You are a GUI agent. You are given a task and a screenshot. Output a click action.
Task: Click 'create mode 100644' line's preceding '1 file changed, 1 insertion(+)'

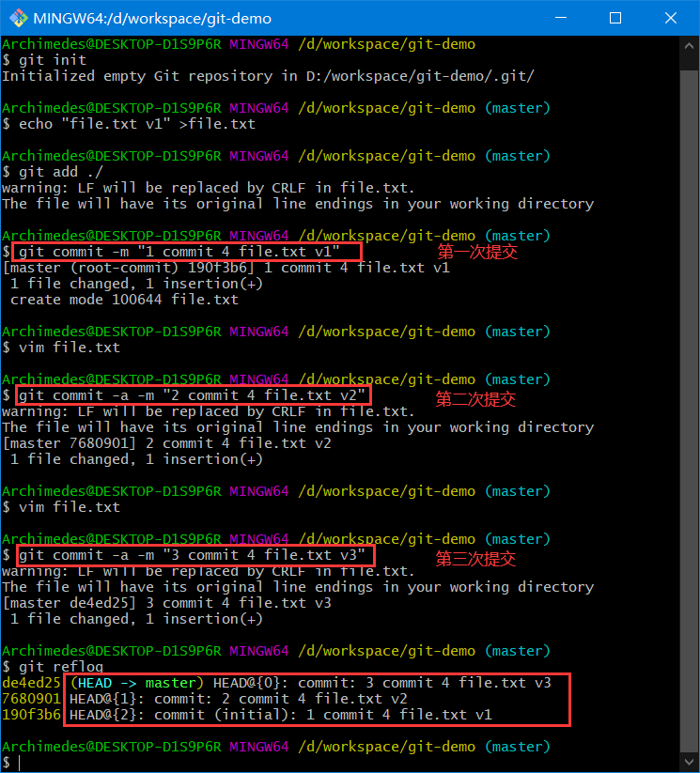[136, 284]
